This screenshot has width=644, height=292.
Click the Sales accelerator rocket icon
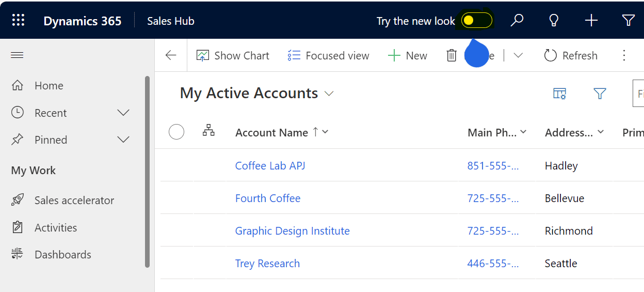click(18, 200)
